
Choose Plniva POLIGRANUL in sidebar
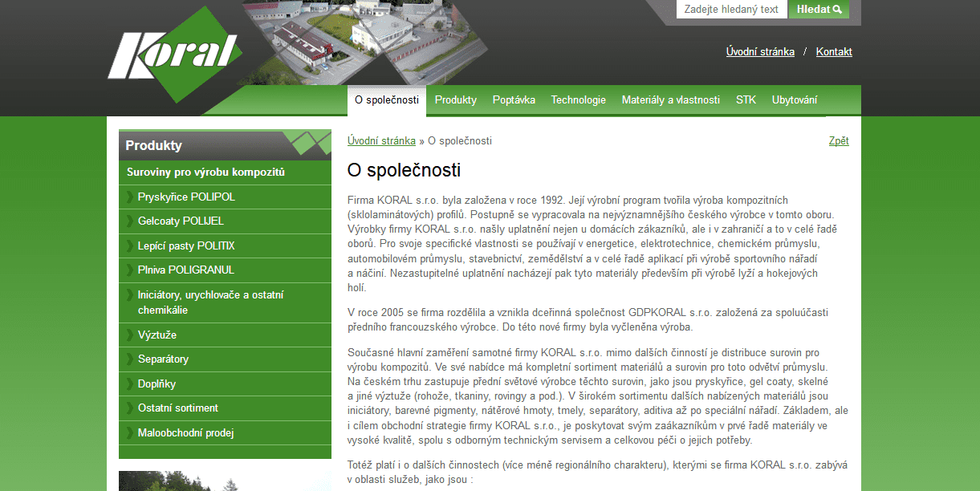(x=225, y=270)
